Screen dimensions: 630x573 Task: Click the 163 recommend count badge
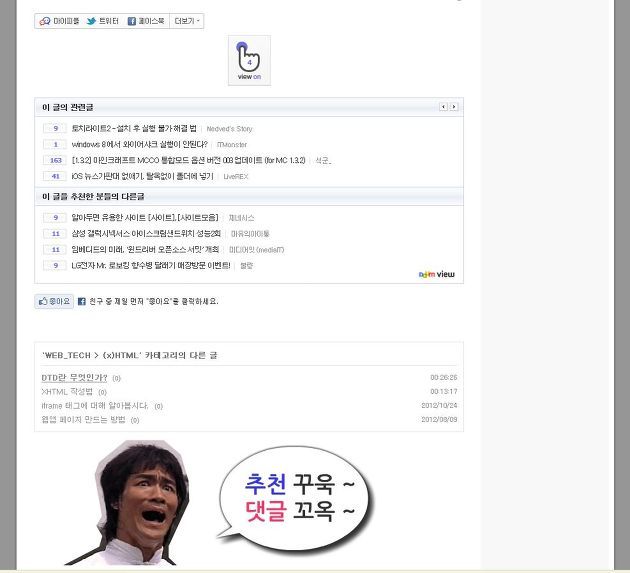55,160
